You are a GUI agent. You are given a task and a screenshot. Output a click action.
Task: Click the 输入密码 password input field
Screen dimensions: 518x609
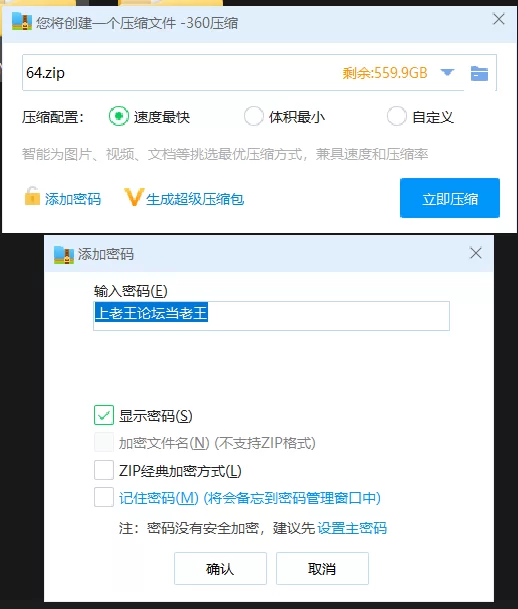[271, 316]
